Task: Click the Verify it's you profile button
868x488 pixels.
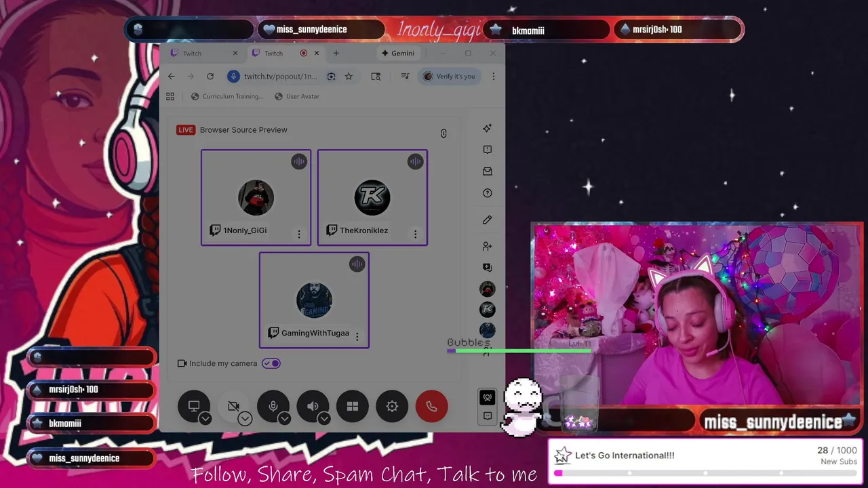Action: tap(450, 77)
